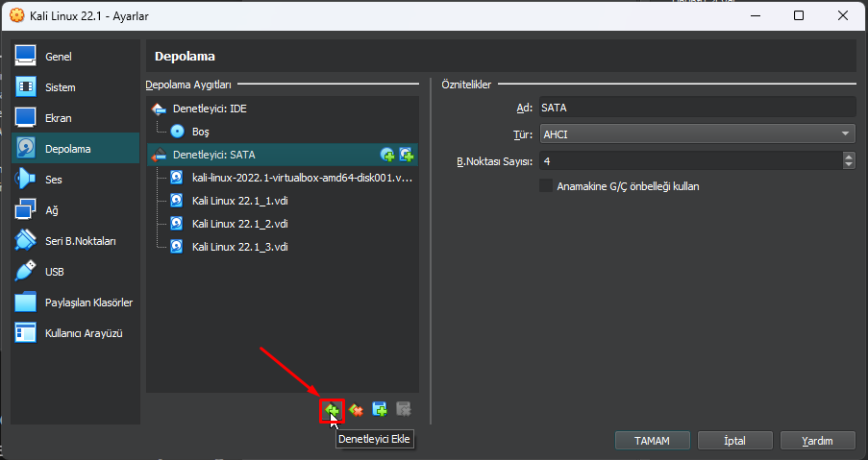Viewport: 868px width, 460px height.
Task: Open the Genel settings category
Action: pyautogui.click(x=75, y=57)
